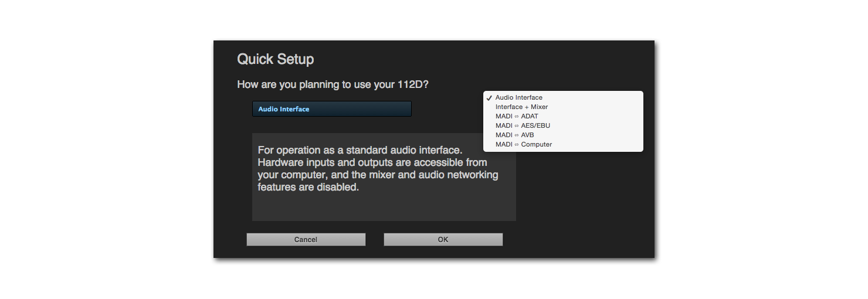Click the arrow icon in MADI Computer entry
This screenshot has height=299, width=868.
pos(517,145)
